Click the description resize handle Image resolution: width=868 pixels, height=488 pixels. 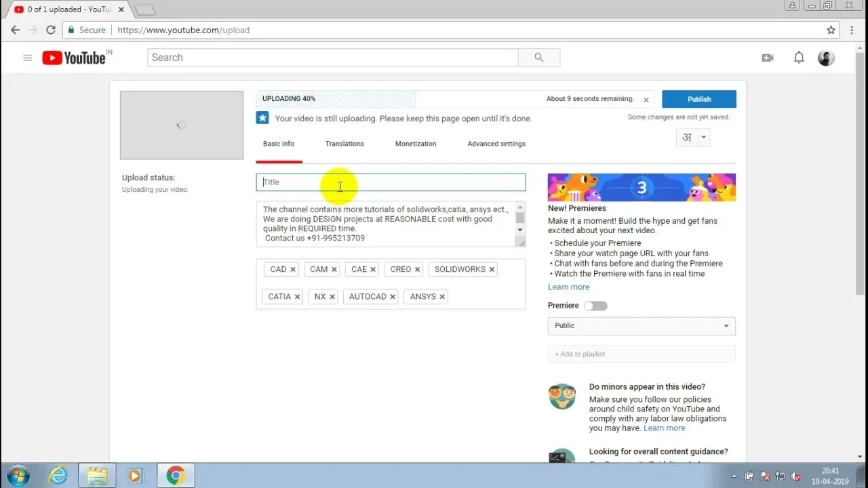pos(521,243)
